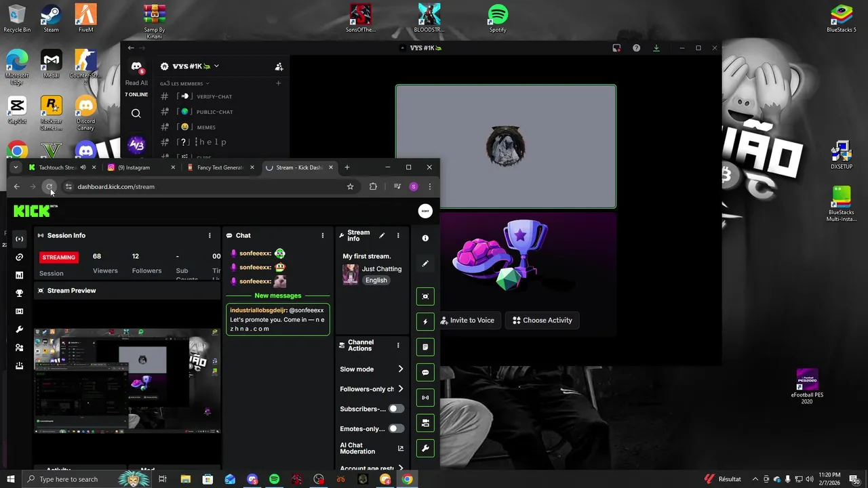Open the bar-chart analytics icon in Kick sidebar
868x488 pixels.
click(x=19, y=275)
